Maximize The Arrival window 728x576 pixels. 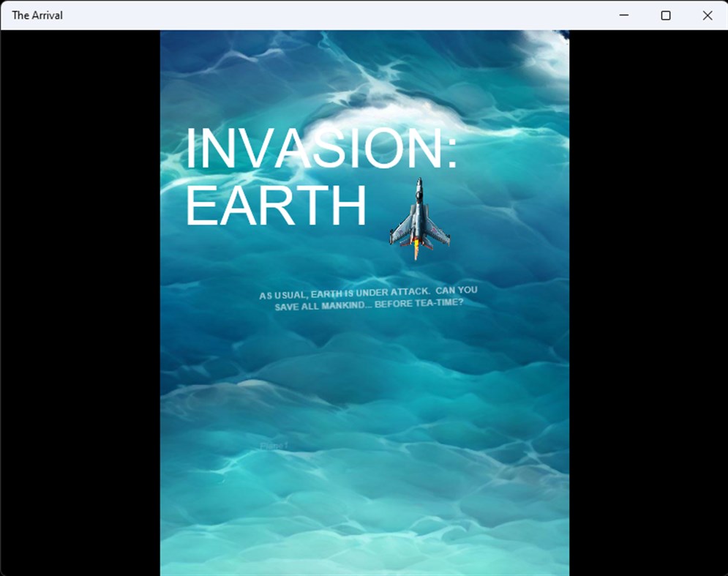[x=666, y=15]
